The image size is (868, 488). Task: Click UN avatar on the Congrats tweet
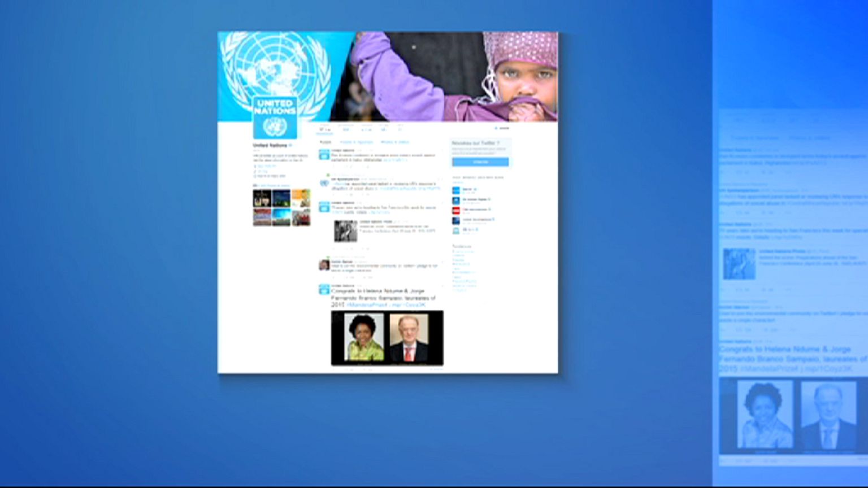pos(324,290)
